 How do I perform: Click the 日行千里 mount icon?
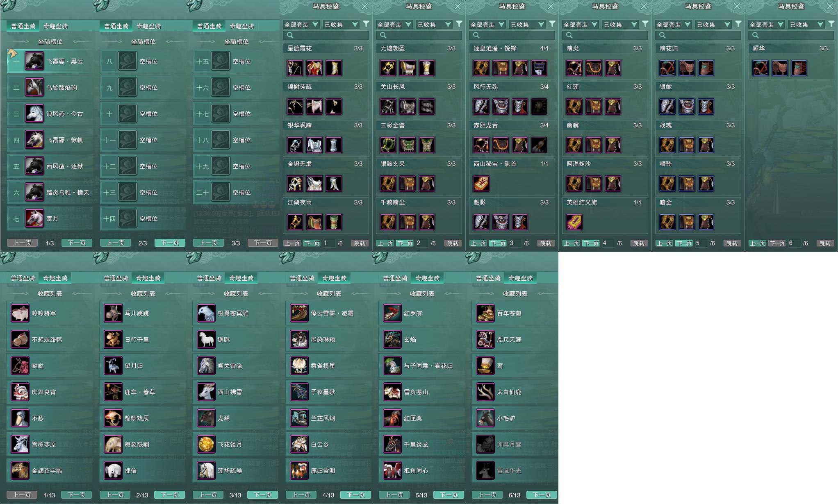click(113, 339)
